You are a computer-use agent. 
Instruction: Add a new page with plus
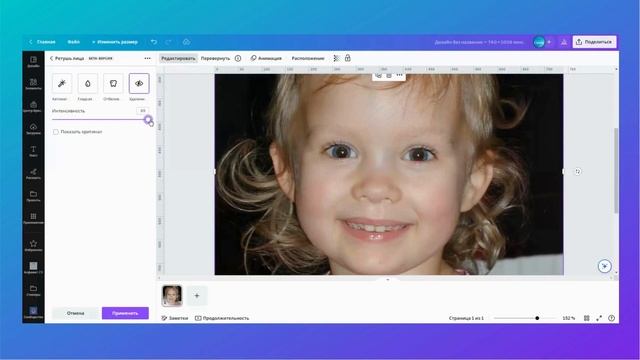tap(197, 296)
